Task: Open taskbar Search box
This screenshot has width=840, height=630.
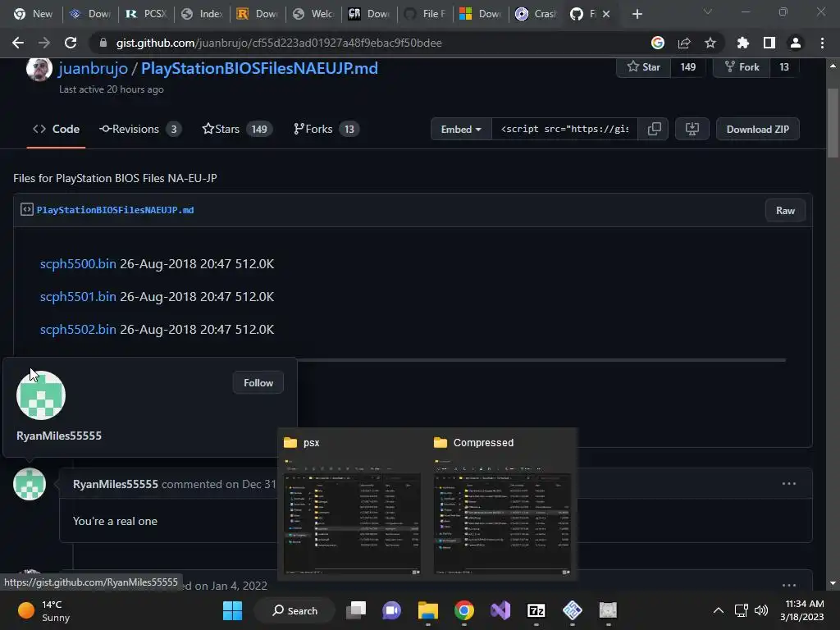Action: (x=294, y=610)
